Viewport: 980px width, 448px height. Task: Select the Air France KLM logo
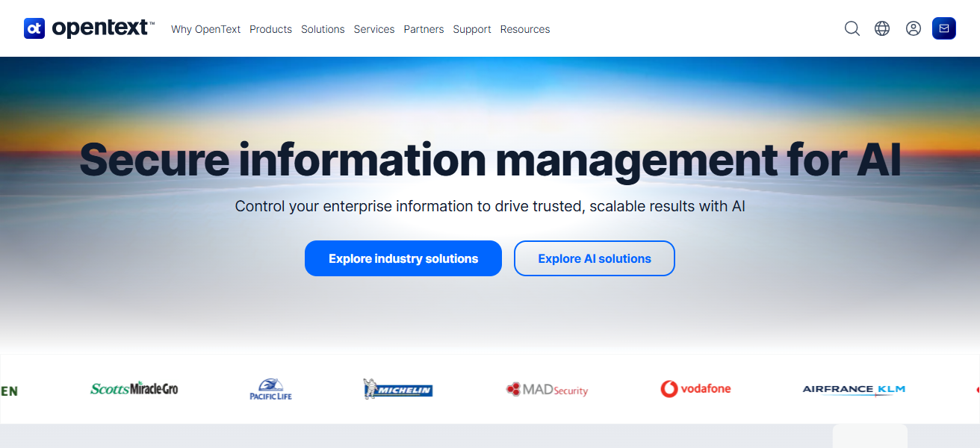point(854,389)
